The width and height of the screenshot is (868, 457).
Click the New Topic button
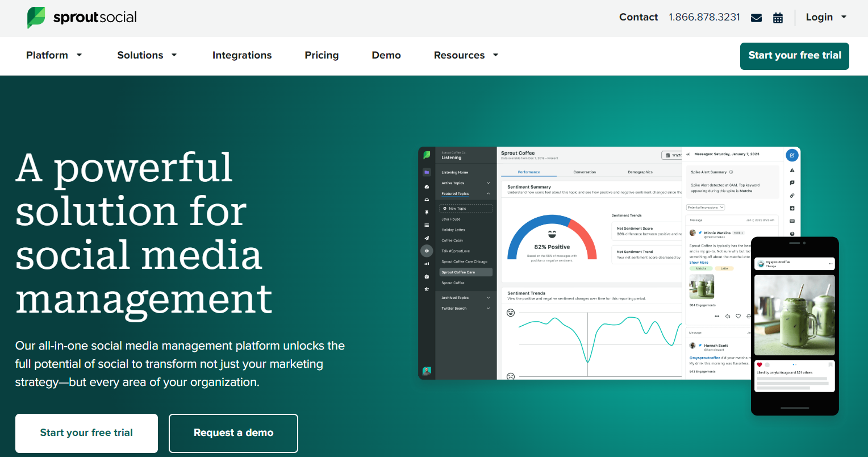[466, 209]
